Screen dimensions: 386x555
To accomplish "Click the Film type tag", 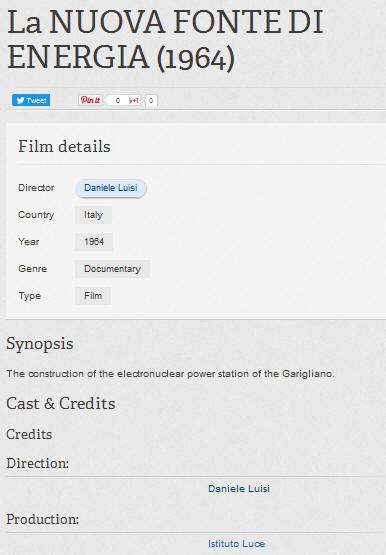I will coord(93,296).
